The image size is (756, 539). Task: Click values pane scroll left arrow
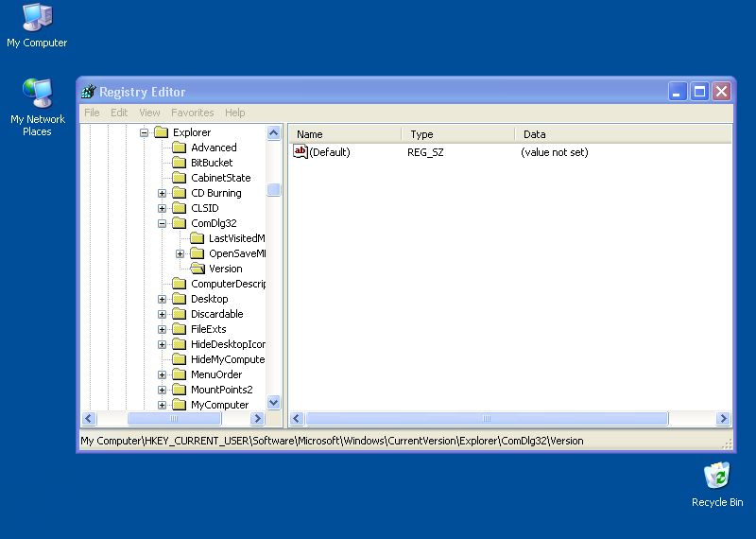tap(297, 418)
